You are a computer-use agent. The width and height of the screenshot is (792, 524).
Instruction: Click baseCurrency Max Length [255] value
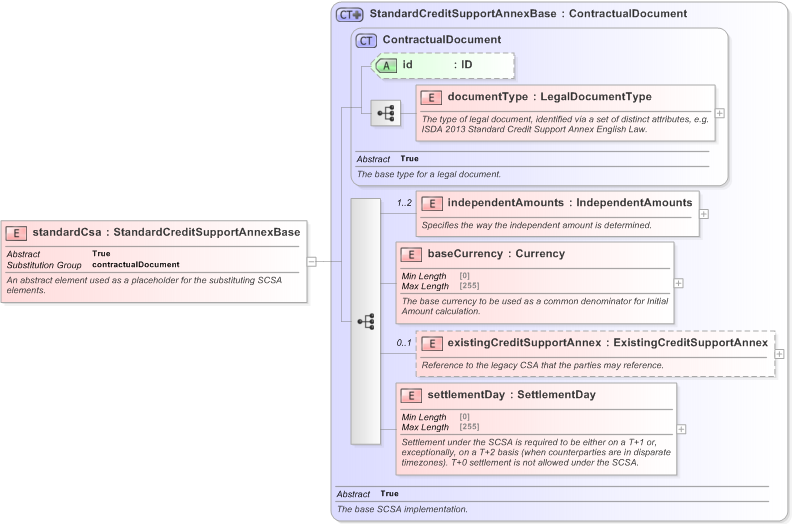click(469, 286)
